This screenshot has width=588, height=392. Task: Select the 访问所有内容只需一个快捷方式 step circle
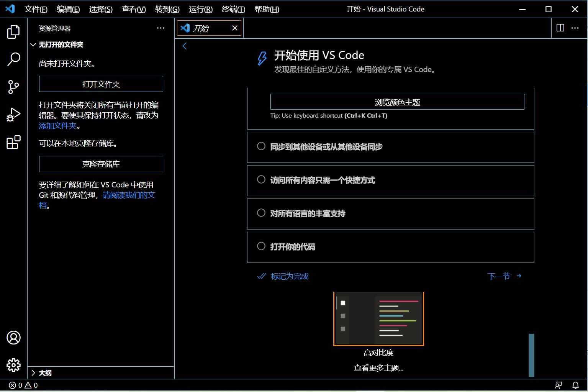coord(261,179)
